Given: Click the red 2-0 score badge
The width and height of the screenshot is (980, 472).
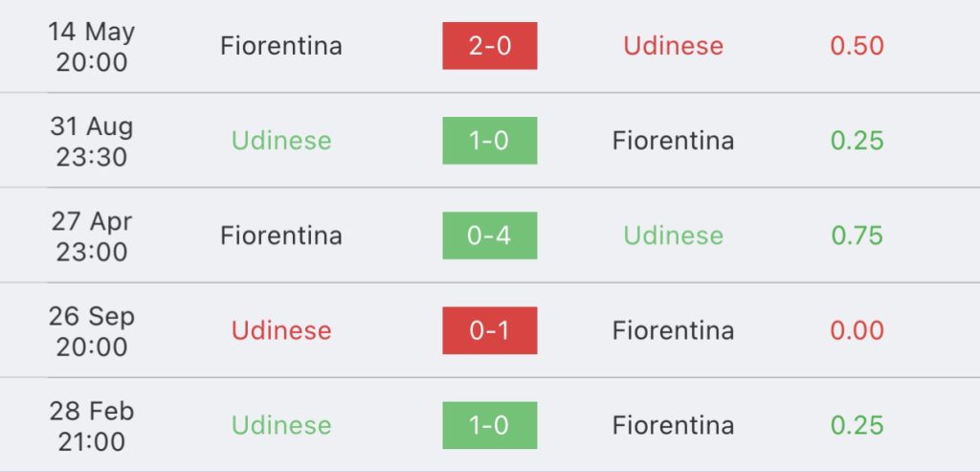Looking at the screenshot, I should click(489, 46).
